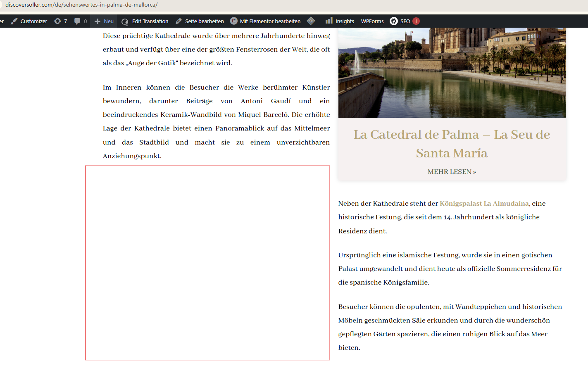This screenshot has height=373, width=588.
Task: Click the red SEO notification badge
Action: [416, 21]
